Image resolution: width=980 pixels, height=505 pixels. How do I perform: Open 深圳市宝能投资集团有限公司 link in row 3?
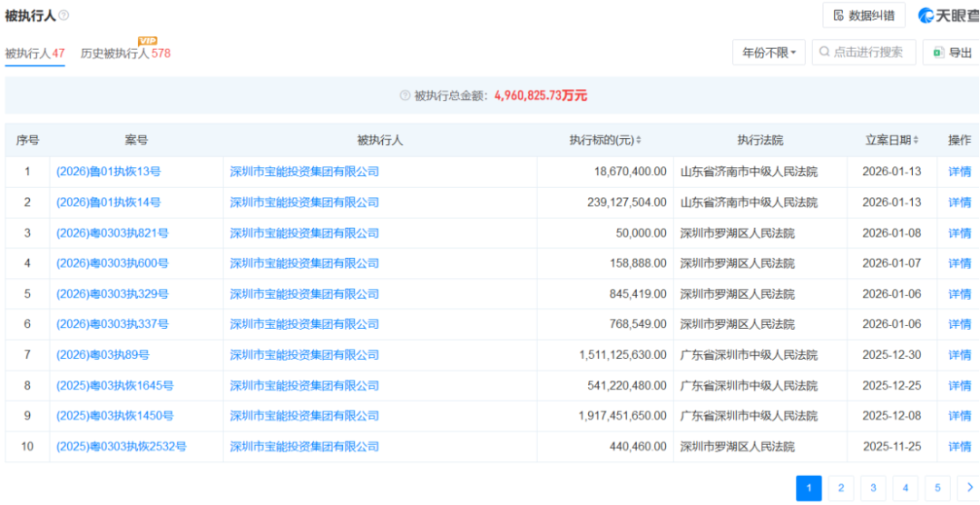point(304,233)
